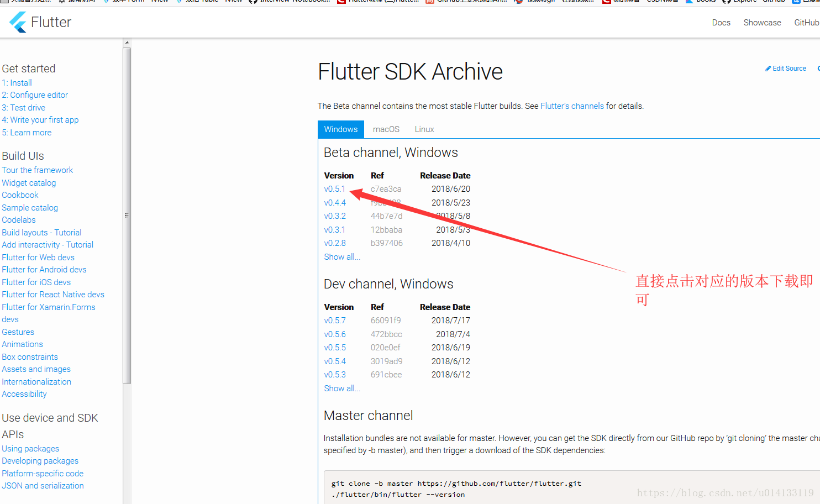The image size is (820, 504).
Task: Download dev version v0.5.3
Action: (335, 375)
